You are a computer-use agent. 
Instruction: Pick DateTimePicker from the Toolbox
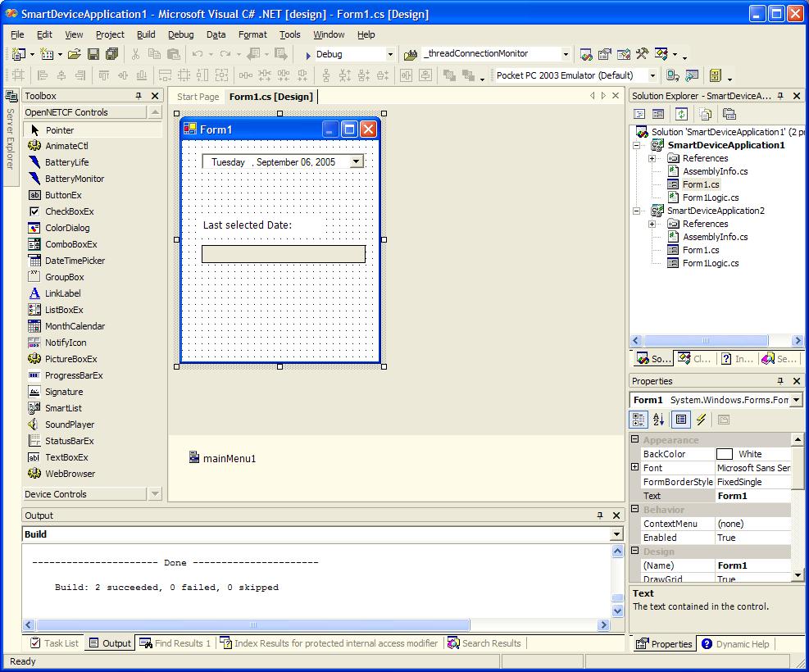point(75,261)
